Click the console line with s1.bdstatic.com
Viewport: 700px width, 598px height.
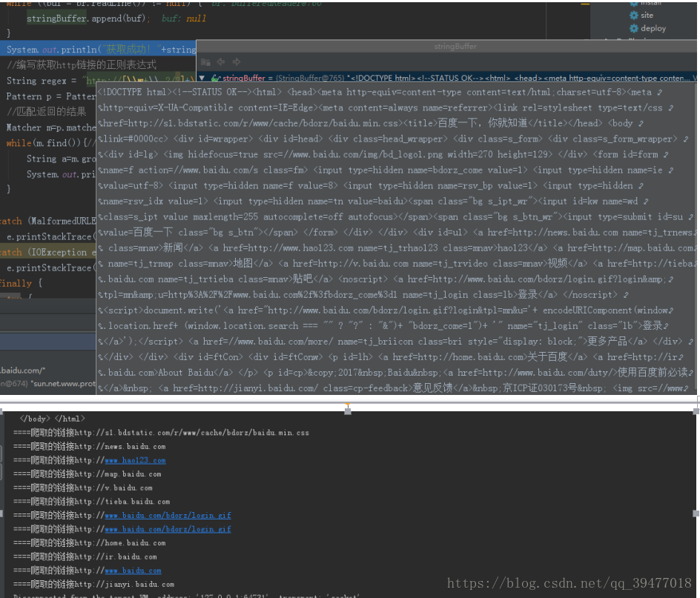(x=161, y=433)
